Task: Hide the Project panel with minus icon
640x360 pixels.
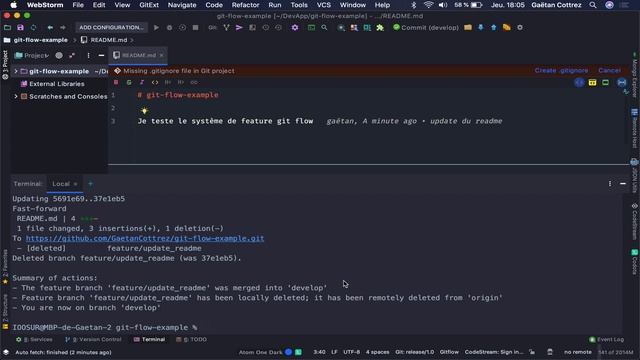Action: pyautogui.click(x=101, y=56)
